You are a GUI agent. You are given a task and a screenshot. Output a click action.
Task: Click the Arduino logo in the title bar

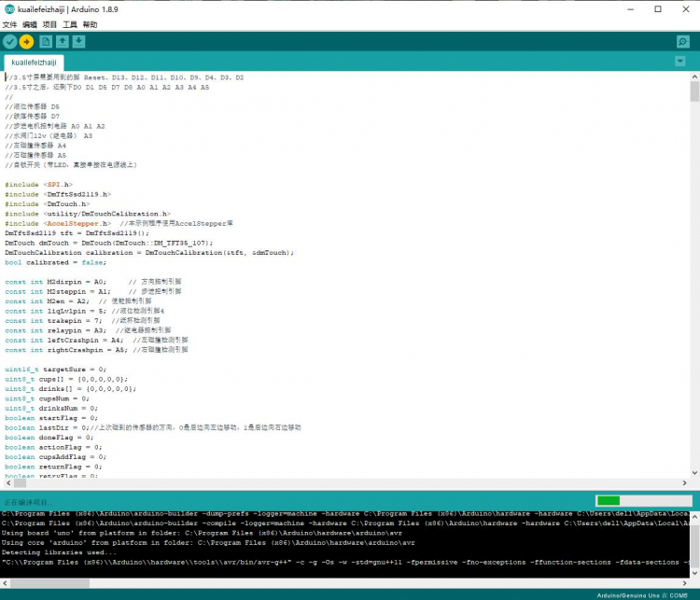9,9
